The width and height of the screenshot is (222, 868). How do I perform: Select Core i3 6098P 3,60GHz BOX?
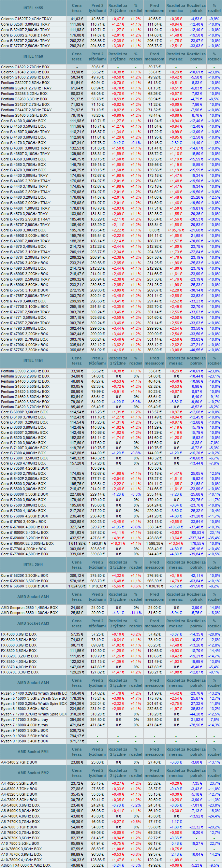tap(24, 412)
